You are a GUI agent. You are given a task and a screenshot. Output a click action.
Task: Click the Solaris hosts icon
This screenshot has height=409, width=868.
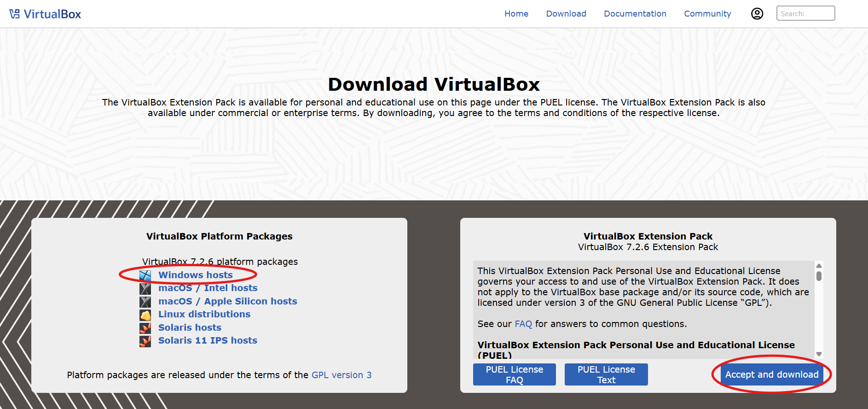pyautogui.click(x=145, y=328)
